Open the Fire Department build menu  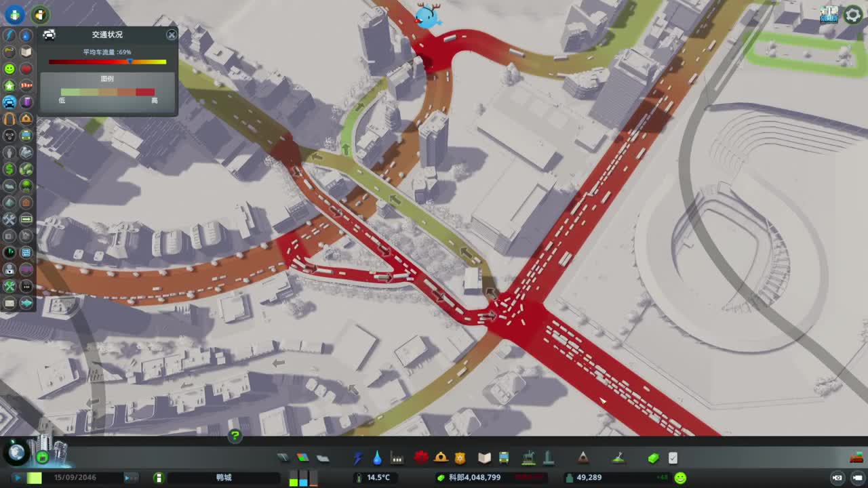(441, 457)
